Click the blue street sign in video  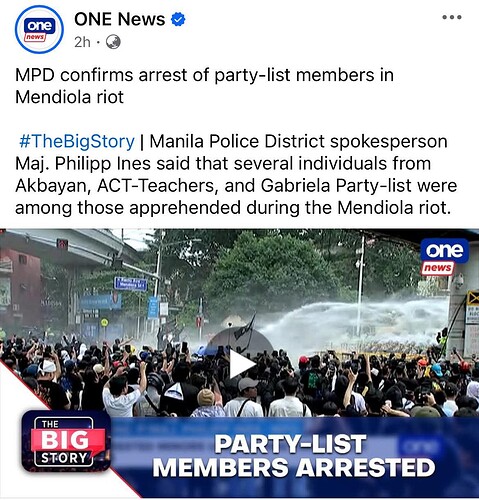pos(130,284)
